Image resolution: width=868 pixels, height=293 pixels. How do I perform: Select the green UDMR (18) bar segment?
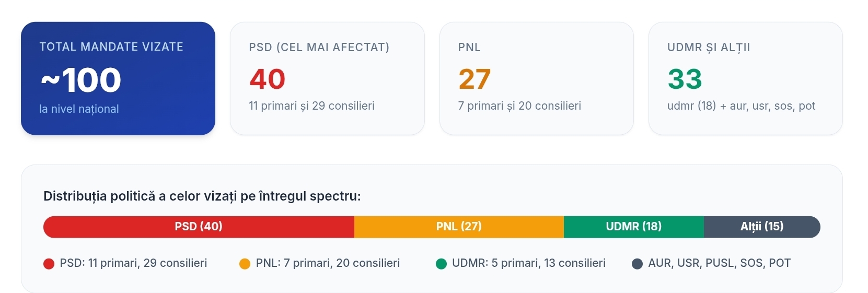coord(634,227)
